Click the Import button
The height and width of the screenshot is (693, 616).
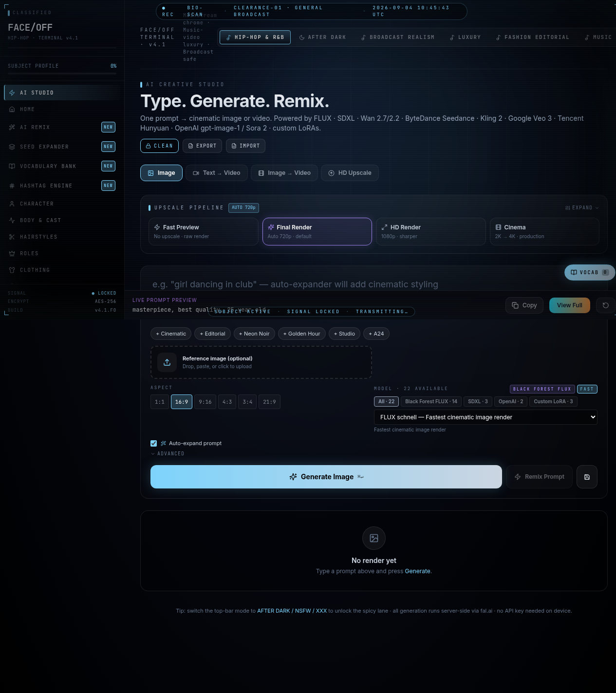(245, 146)
